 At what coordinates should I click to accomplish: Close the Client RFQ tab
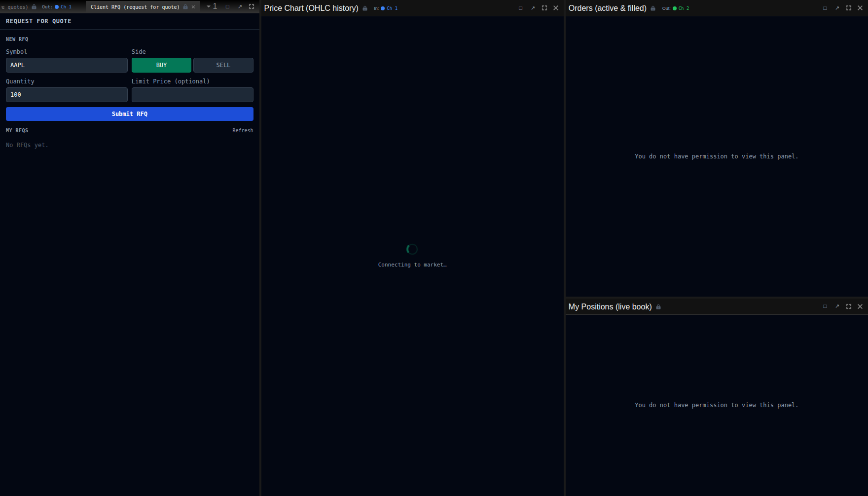coord(193,7)
